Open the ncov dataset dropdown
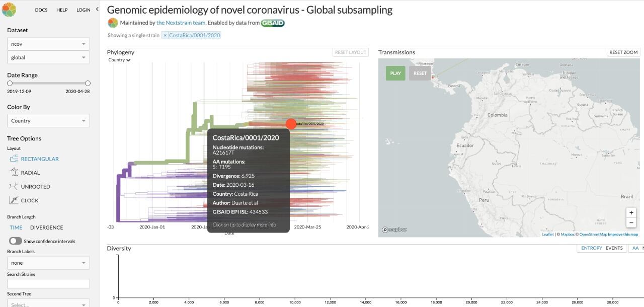This screenshot has height=307, width=644. point(48,44)
